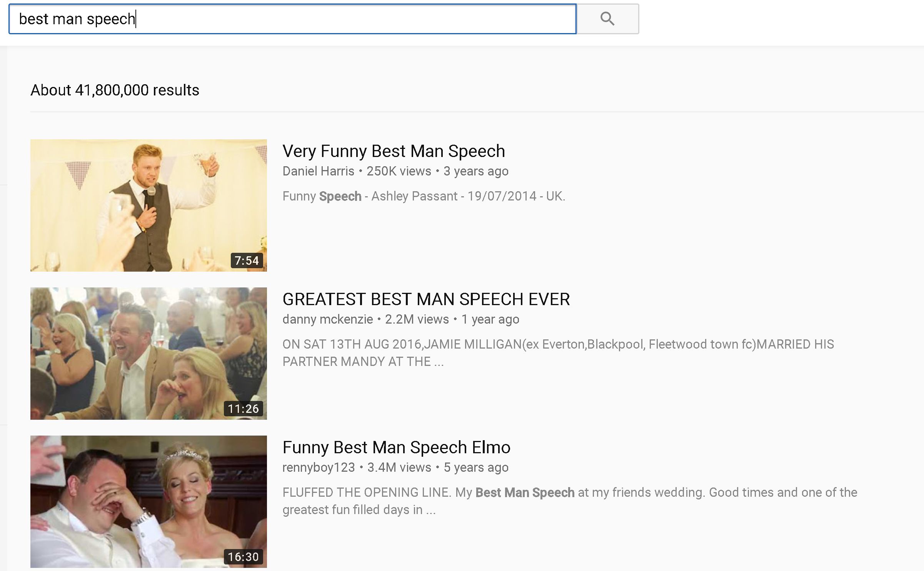
Task: Click 'Very Funny Best Man Speech' title
Action: click(394, 151)
